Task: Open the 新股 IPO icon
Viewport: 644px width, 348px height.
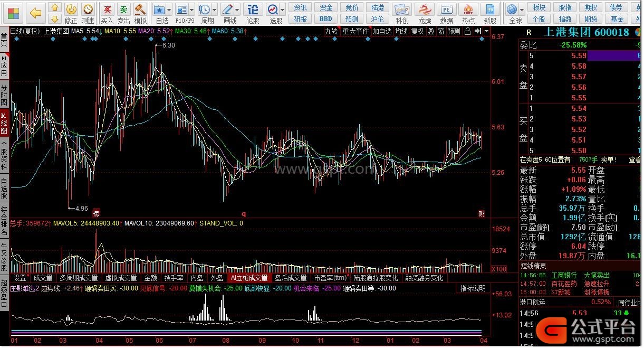Action: [x=490, y=10]
